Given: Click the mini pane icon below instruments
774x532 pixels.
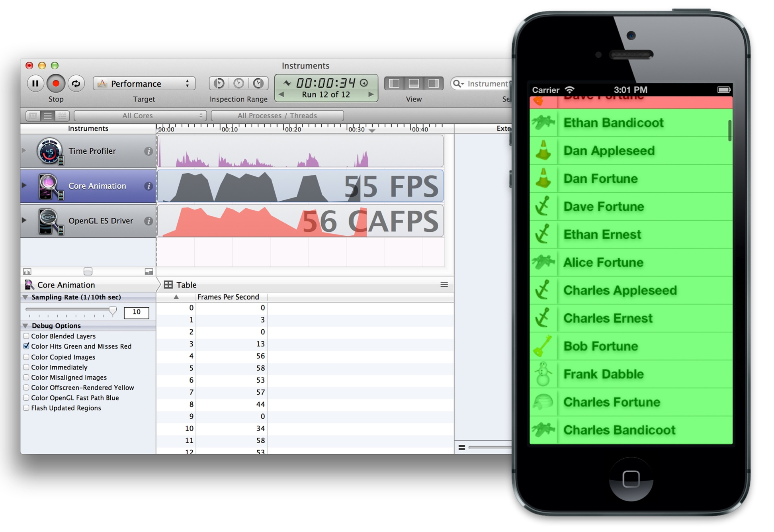Looking at the screenshot, I should pyautogui.click(x=149, y=272).
